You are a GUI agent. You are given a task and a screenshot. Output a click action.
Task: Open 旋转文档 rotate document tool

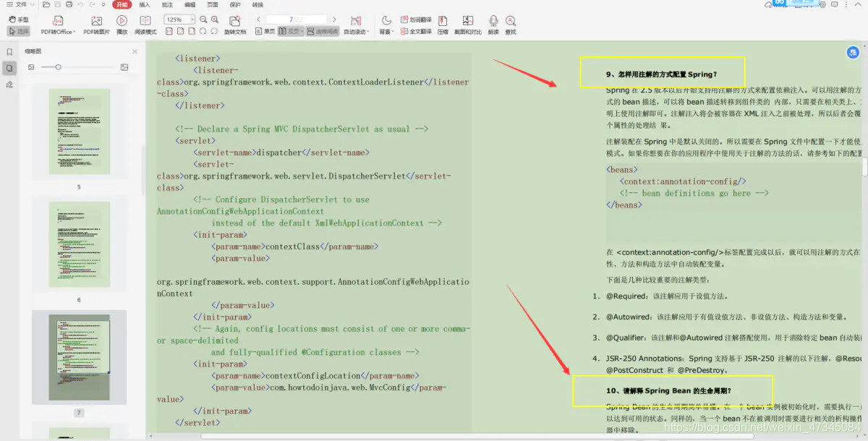[234, 25]
